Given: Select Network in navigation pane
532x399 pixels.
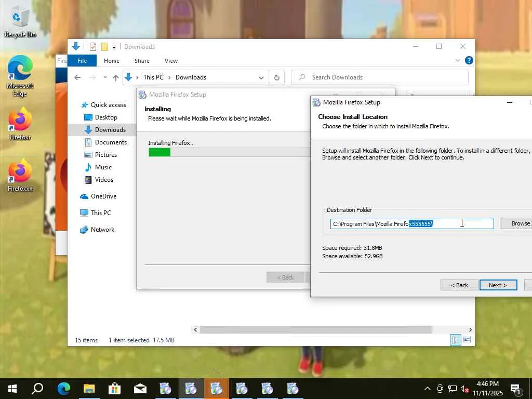Looking at the screenshot, I should 97,229.
